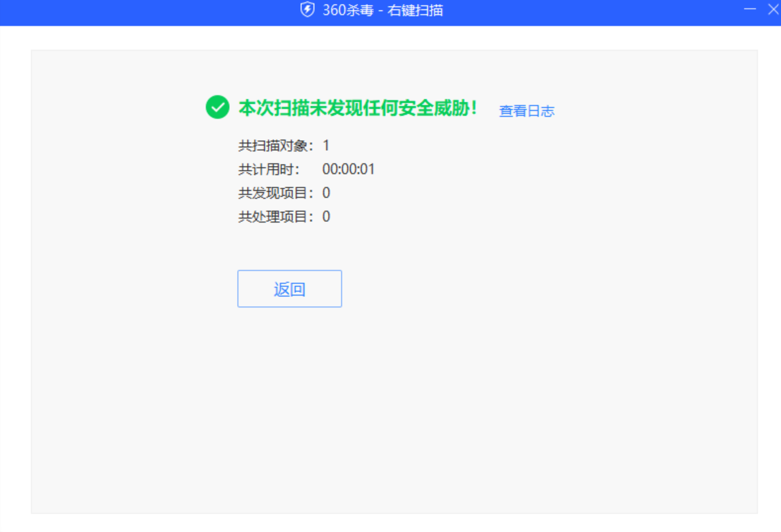
Task: Click the 共发现项目 value 0
Action: pyautogui.click(x=326, y=193)
